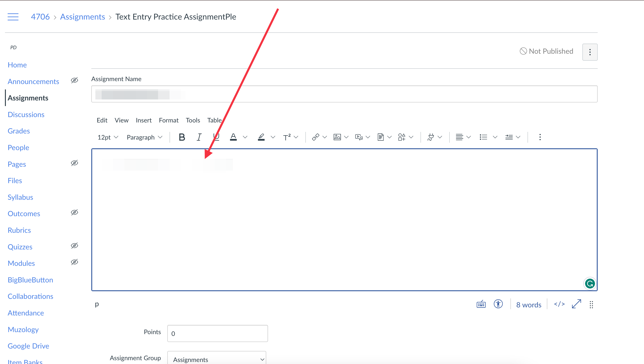Toggle italic formatting
Viewport: 644px width, 364px height.
pos(199,137)
